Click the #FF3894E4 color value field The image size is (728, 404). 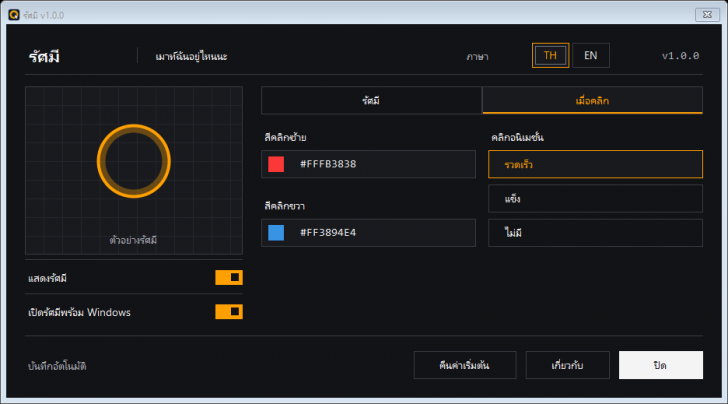[x=368, y=233]
